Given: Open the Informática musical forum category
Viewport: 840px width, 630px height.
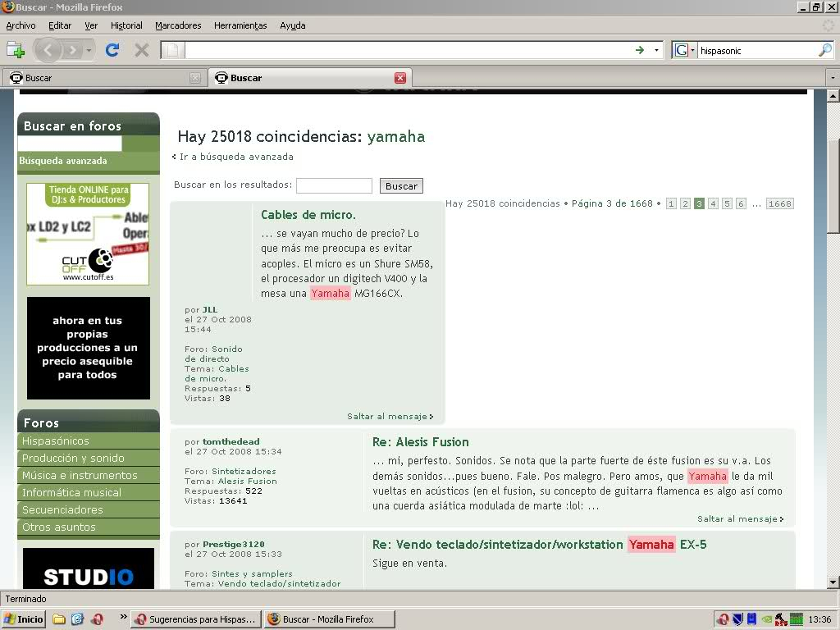Looking at the screenshot, I should 89,492.
